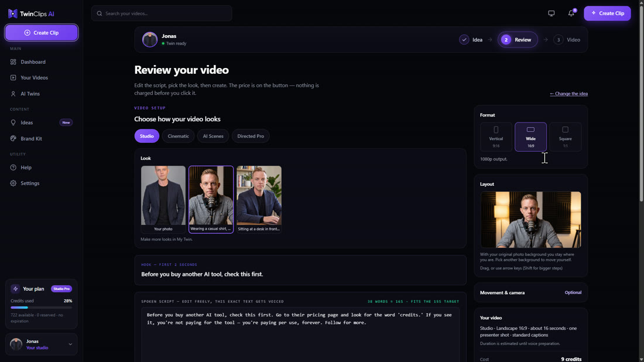Switch to the Cinematic style tab

(178, 136)
